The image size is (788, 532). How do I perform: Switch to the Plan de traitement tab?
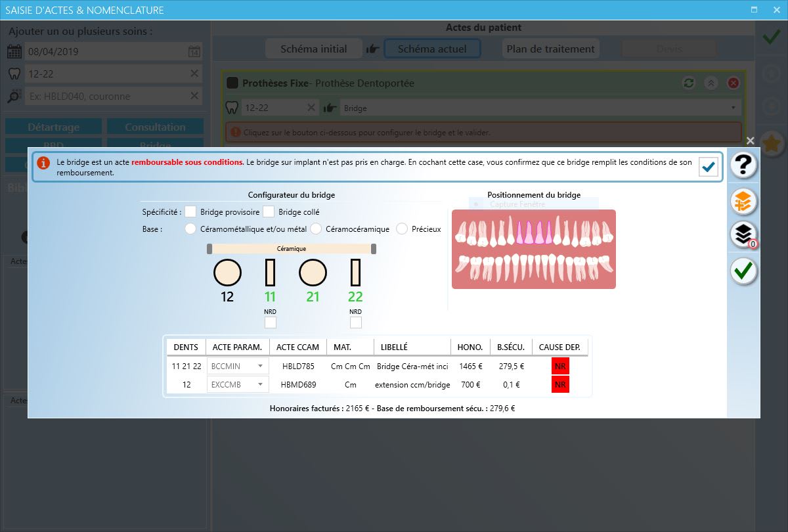550,49
